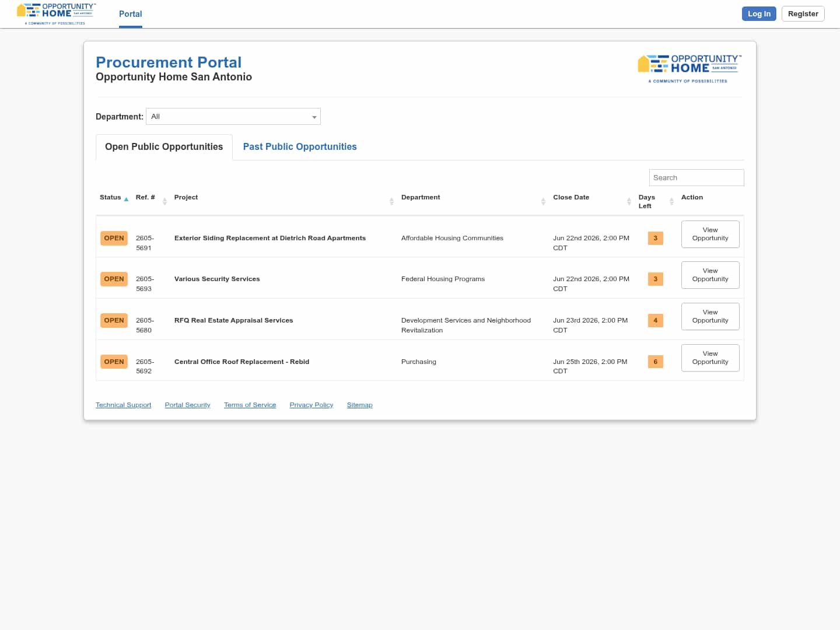Click OPEN status badge for ref 2605-5693
Image resolution: width=840 pixels, height=630 pixels.
point(114,279)
